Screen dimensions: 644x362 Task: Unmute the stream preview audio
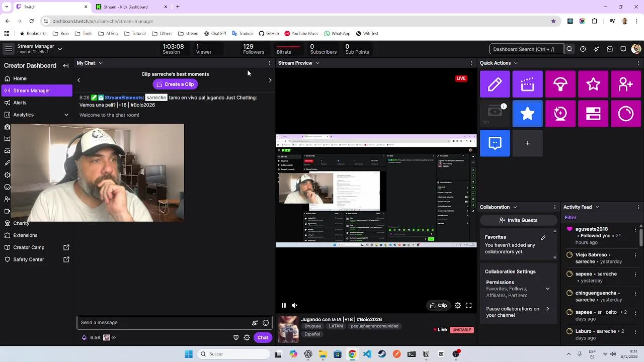click(x=295, y=305)
